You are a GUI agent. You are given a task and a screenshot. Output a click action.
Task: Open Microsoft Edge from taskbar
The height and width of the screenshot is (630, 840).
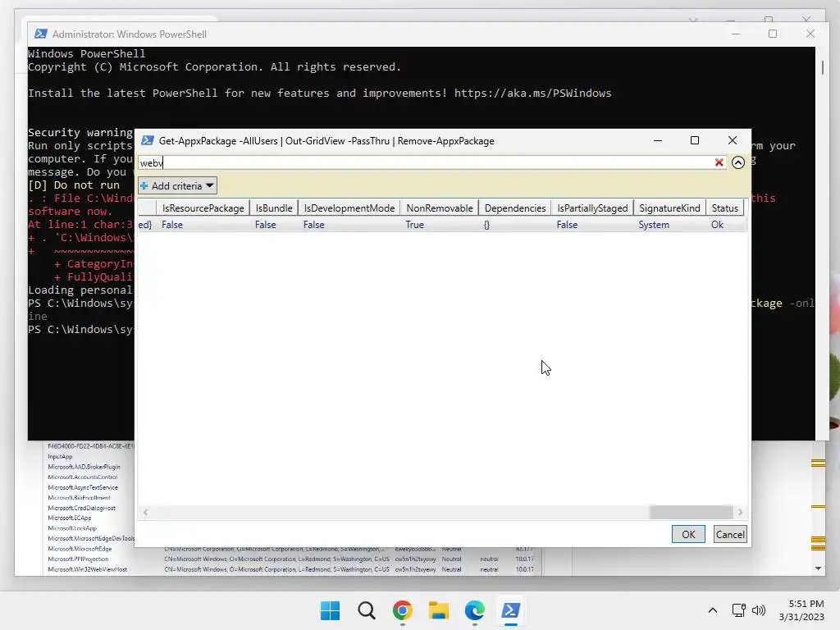tap(475, 610)
